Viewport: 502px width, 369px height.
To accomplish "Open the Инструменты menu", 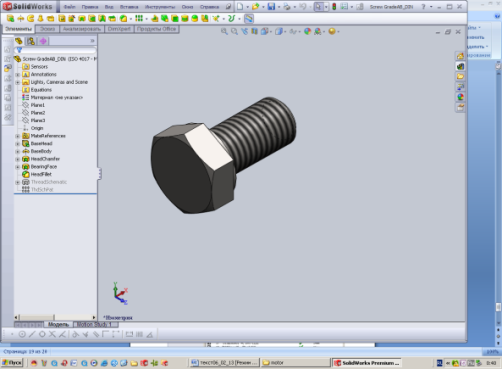I will tap(160, 7).
